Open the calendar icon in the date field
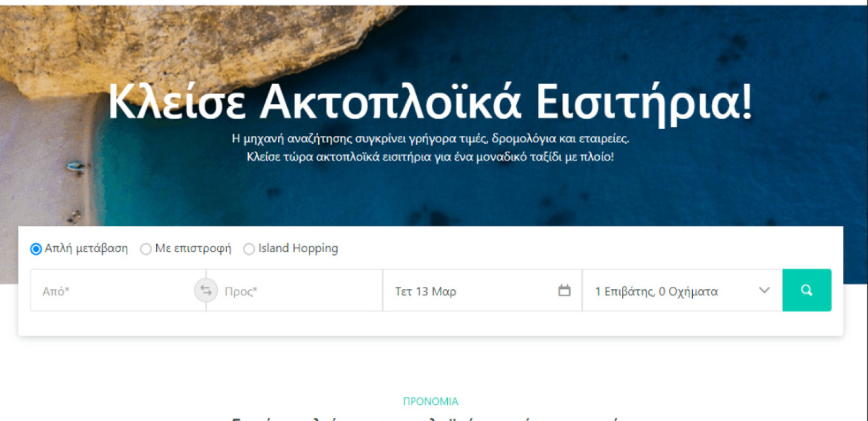This screenshot has width=868, height=421. point(564,290)
